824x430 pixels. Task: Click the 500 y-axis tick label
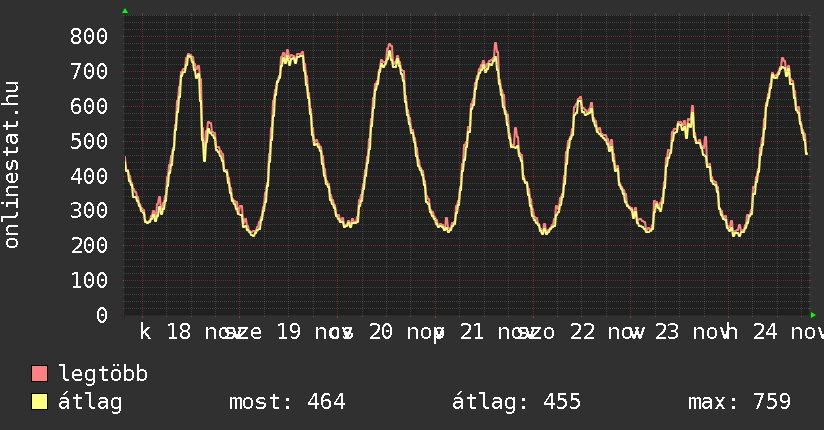tap(89, 141)
